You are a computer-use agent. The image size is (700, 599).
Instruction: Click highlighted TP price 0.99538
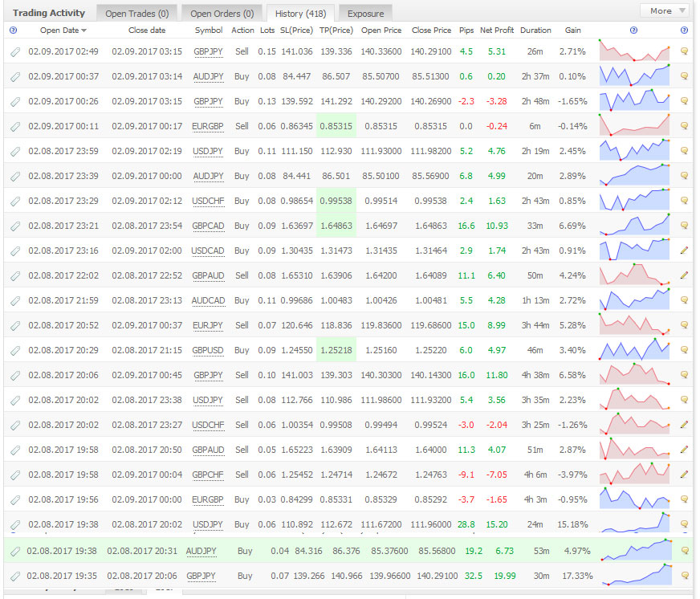click(x=336, y=201)
